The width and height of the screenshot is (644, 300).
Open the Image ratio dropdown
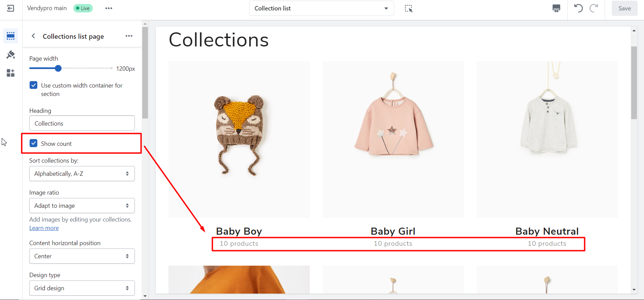coord(82,206)
